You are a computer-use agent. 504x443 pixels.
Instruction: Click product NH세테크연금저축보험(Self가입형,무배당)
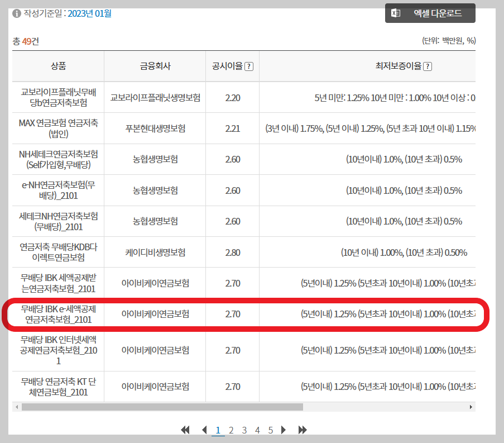(x=58, y=159)
